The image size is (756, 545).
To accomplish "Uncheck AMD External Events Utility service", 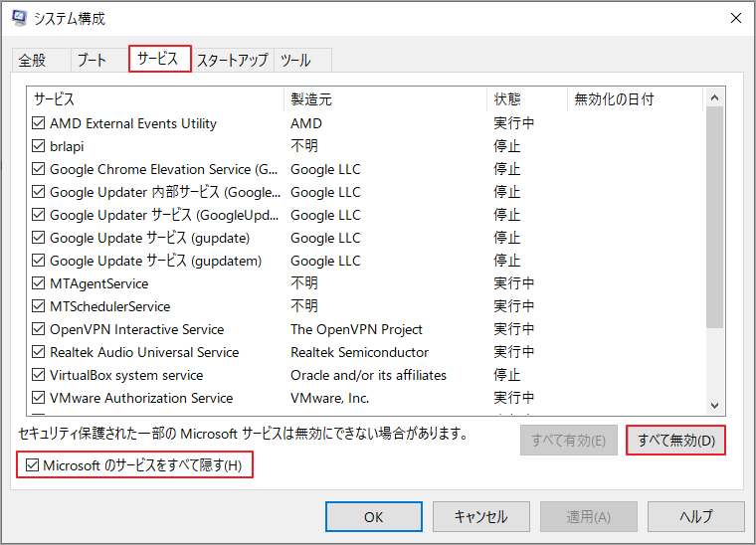I will pyautogui.click(x=39, y=123).
